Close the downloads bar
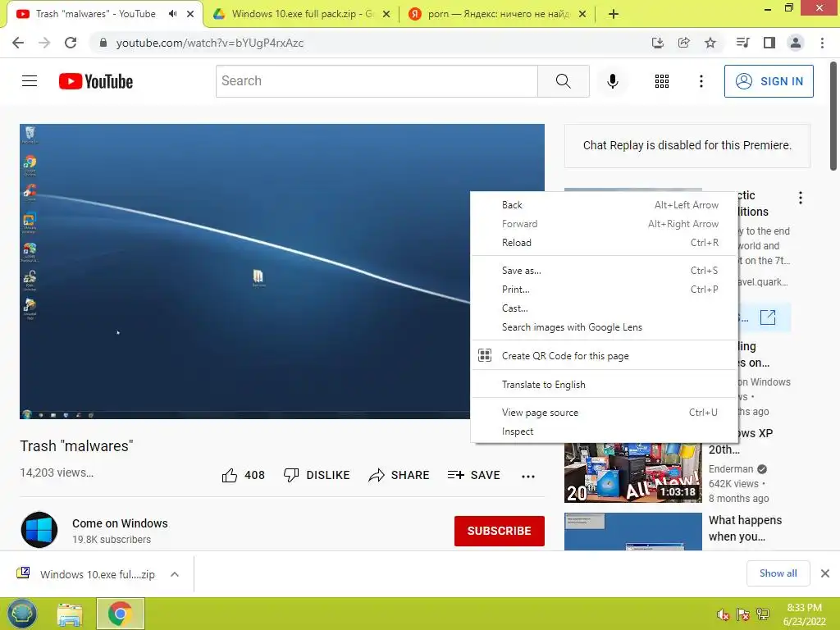Image resolution: width=840 pixels, height=630 pixels. [825, 573]
